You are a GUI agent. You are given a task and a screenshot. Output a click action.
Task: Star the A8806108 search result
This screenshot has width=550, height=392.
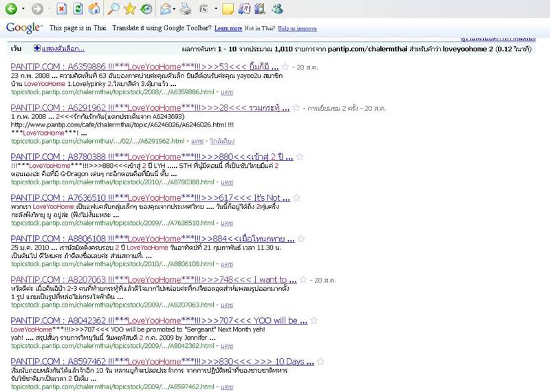(301, 239)
